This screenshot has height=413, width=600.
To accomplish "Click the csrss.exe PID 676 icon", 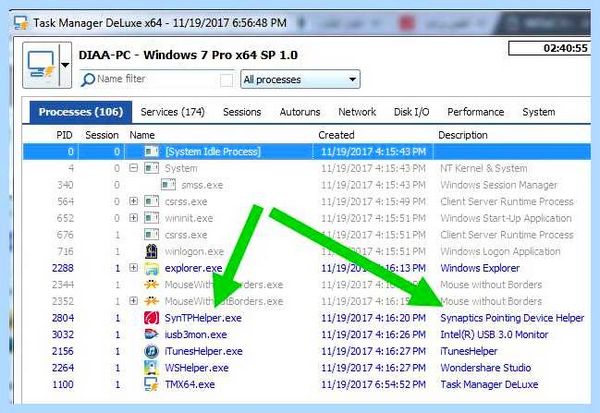I will [x=151, y=235].
